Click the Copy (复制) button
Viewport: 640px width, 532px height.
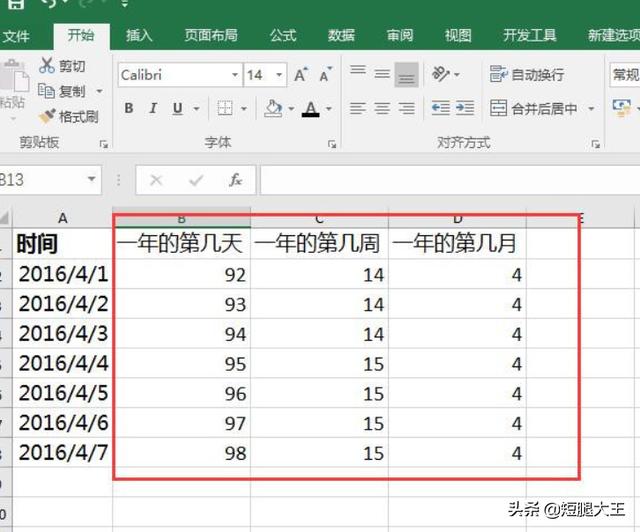point(62,91)
